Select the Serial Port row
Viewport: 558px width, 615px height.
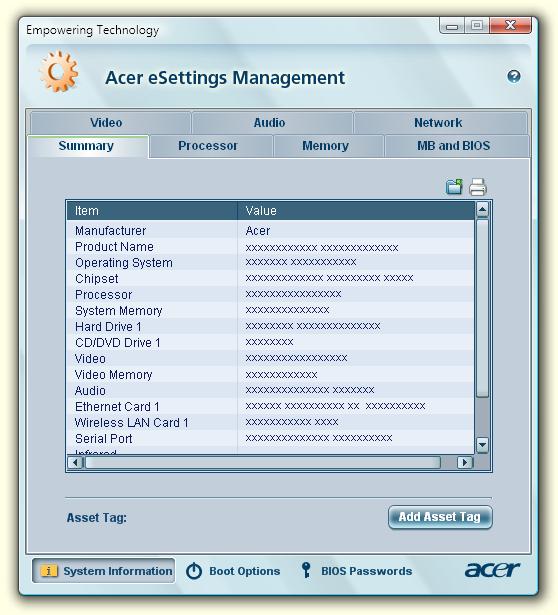[x=270, y=439]
